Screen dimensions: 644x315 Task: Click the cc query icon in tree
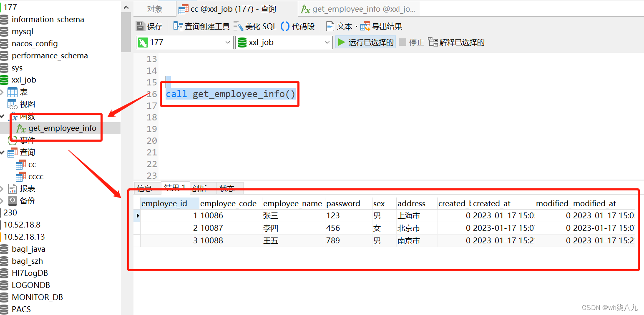click(21, 165)
